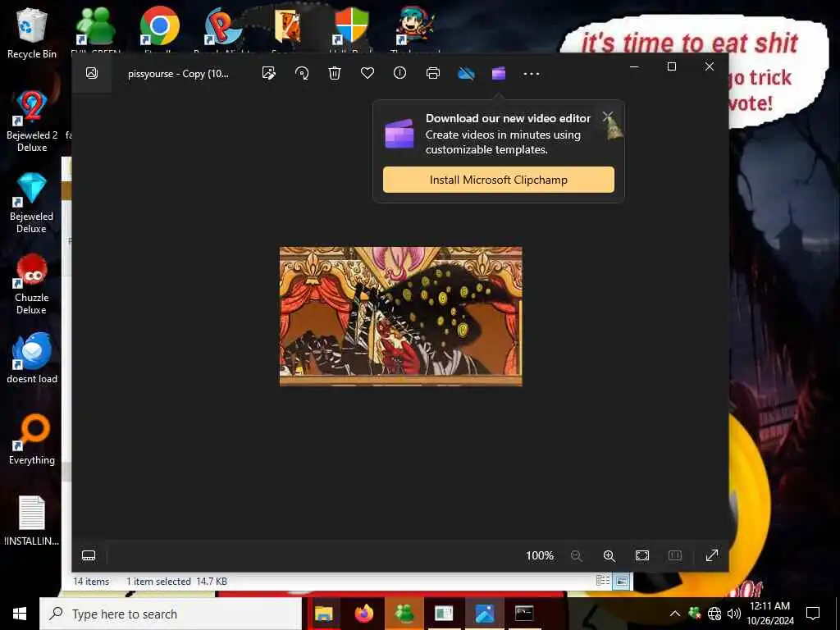This screenshot has width=840, height=630.
Task: Open the Windows Start menu
Action: [x=20, y=614]
